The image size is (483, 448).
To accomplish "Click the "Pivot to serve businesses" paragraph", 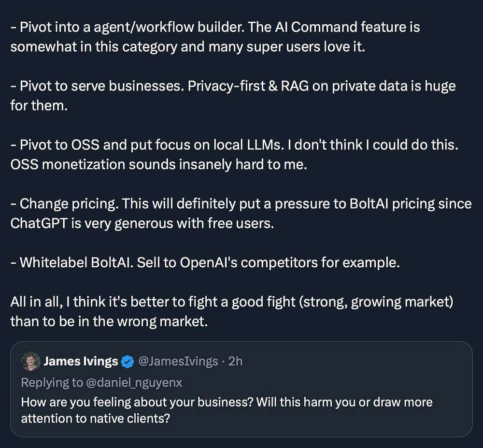I will pyautogui.click(x=232, y=96).
